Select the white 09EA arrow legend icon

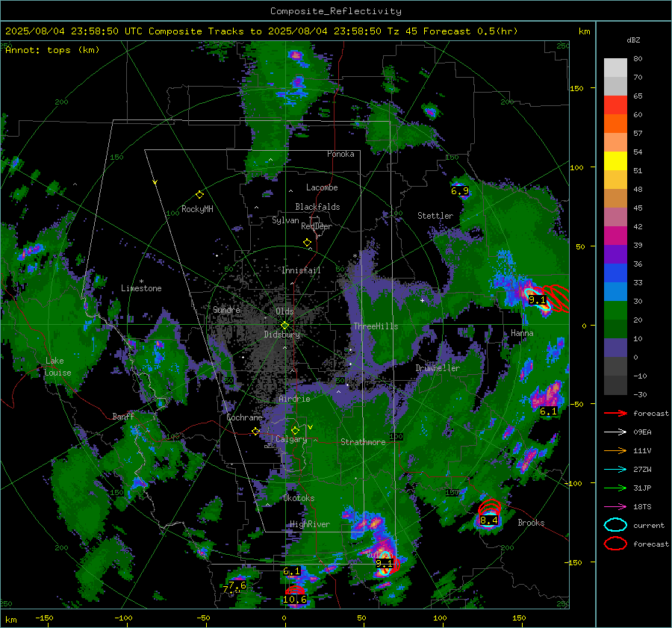pos(615,432)
